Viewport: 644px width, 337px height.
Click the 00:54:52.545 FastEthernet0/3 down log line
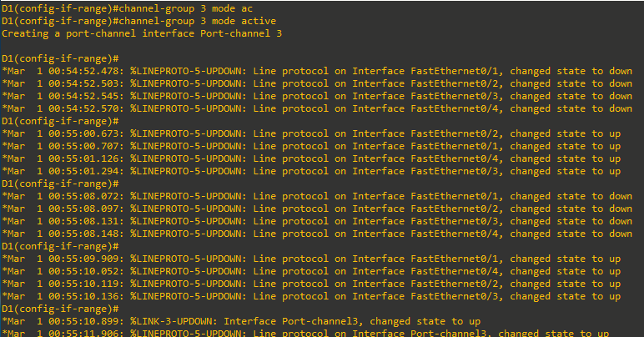point(317,96)
